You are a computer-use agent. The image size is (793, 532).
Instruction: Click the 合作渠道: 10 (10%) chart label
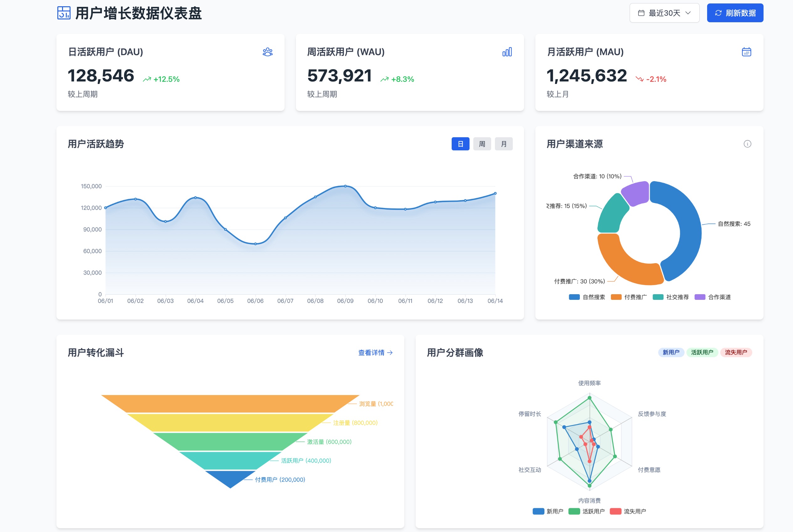pos(597,176)
